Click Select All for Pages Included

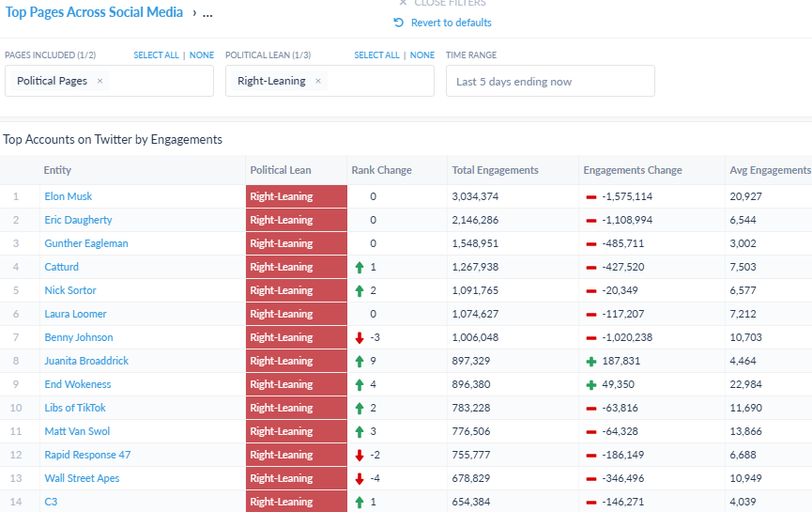pyautogui.click(x=156, y=54)
